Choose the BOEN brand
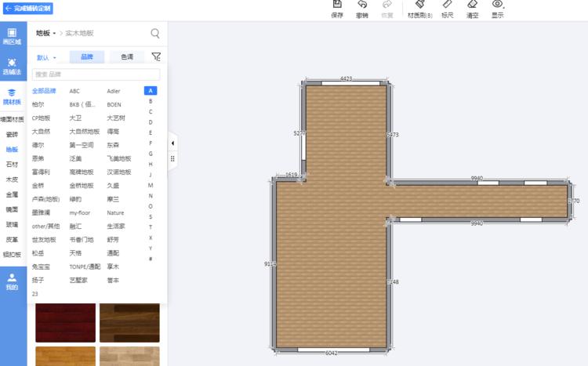 (114, 104)
